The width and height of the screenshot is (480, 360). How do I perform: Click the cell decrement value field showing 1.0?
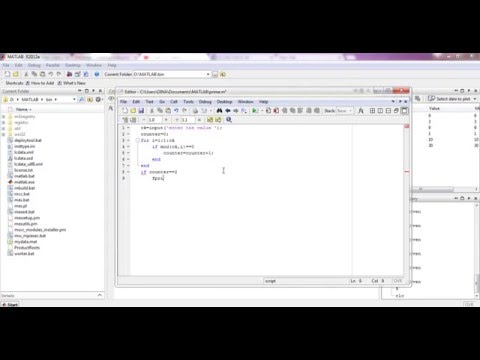[x=154, y=120]
